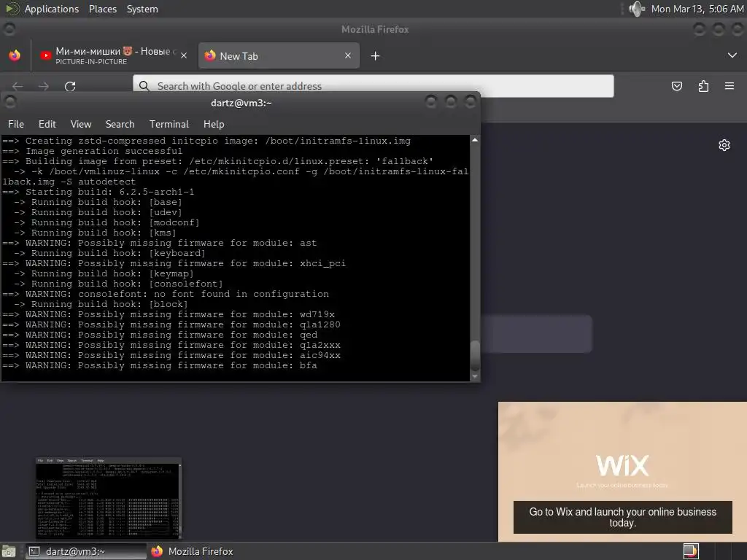Reload the page in Firefox

click(70, 86)
